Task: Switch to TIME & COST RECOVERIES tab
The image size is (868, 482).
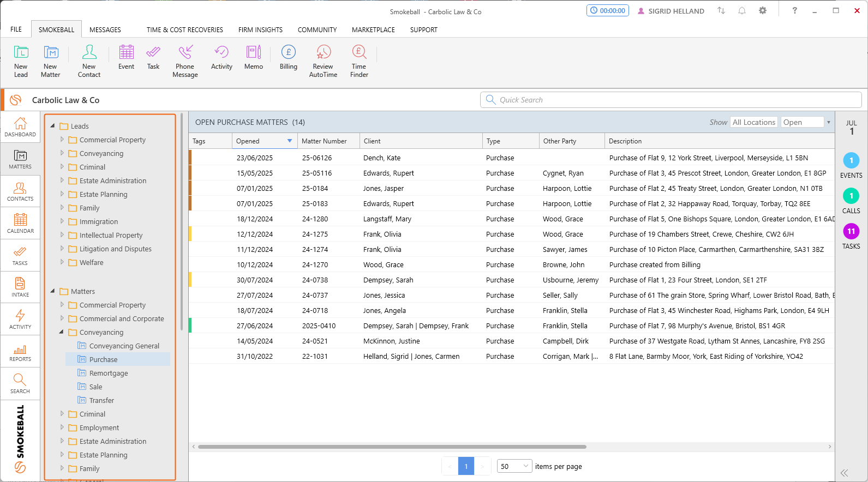Action: 184,29
